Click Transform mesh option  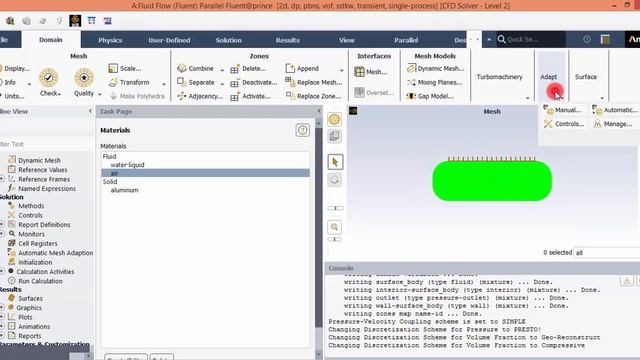(x=129, y=82)
